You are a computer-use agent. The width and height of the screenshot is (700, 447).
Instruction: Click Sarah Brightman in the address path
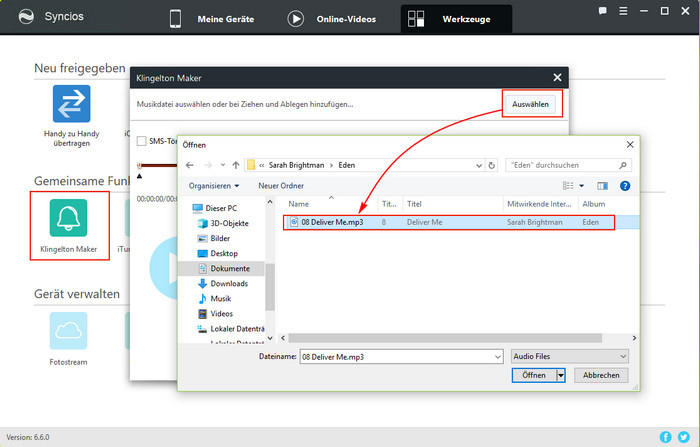(x=296, y=165)
